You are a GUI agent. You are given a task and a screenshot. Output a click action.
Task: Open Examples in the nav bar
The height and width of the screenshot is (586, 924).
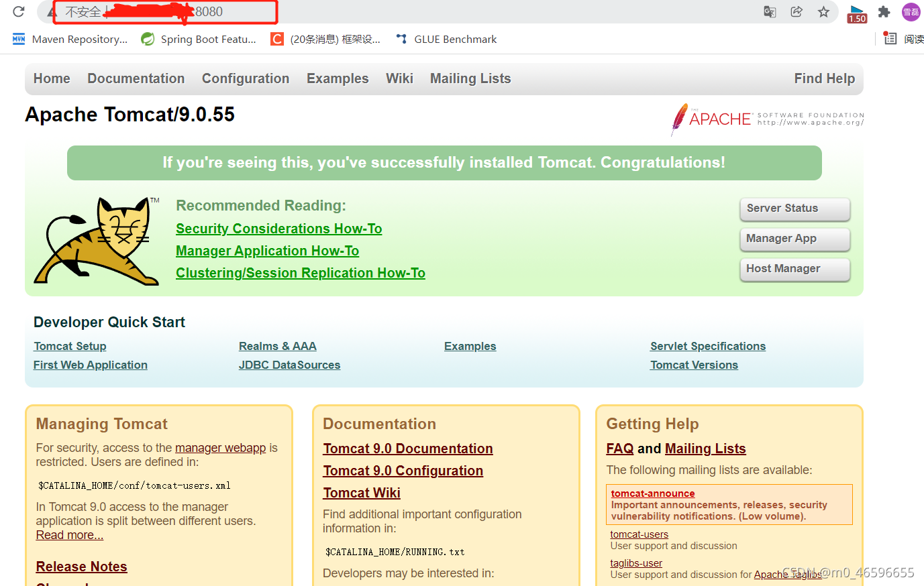point(338,78)
